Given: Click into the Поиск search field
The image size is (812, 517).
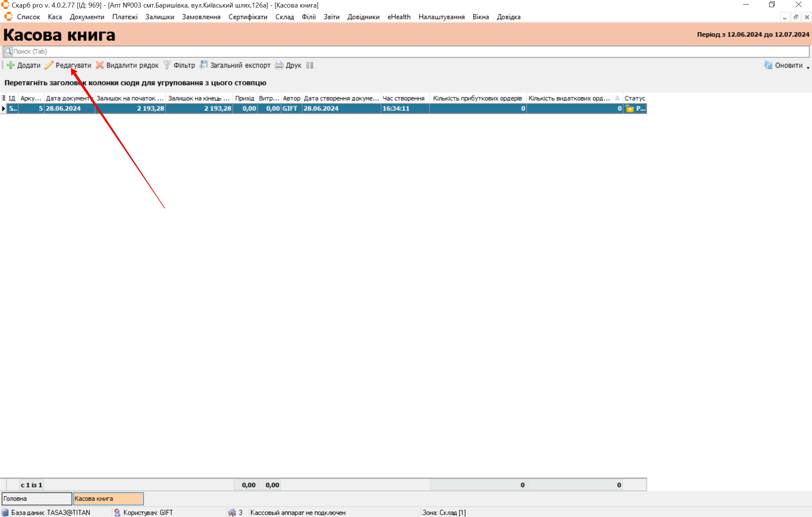Looking at the screenshot, I should pyautogui.click(x=406, y=52).
